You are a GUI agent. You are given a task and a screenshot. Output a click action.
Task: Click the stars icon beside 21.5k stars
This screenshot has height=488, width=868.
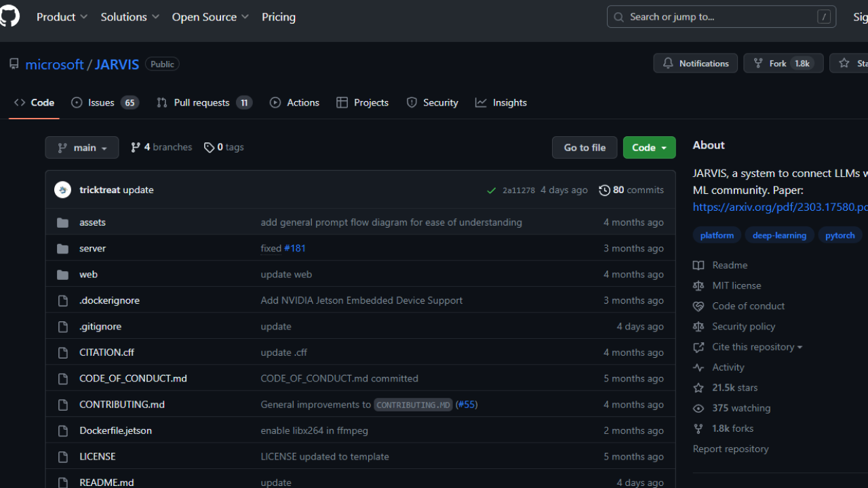698,388
